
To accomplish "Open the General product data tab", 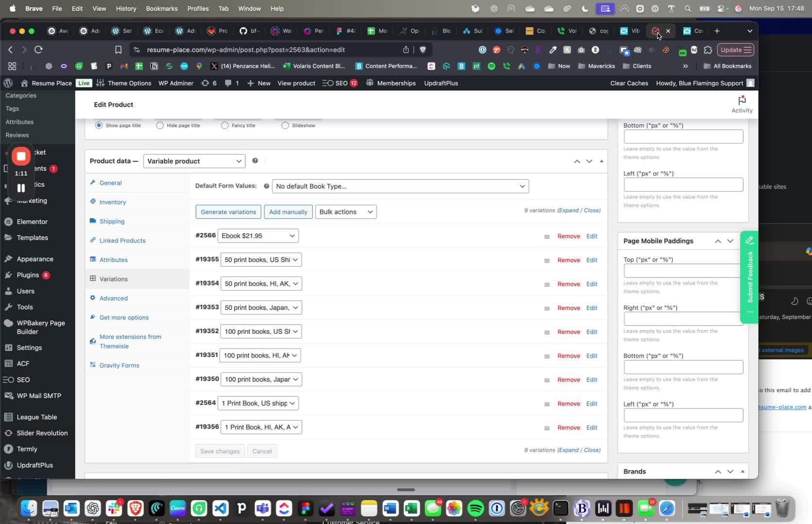I will point(110,183).
